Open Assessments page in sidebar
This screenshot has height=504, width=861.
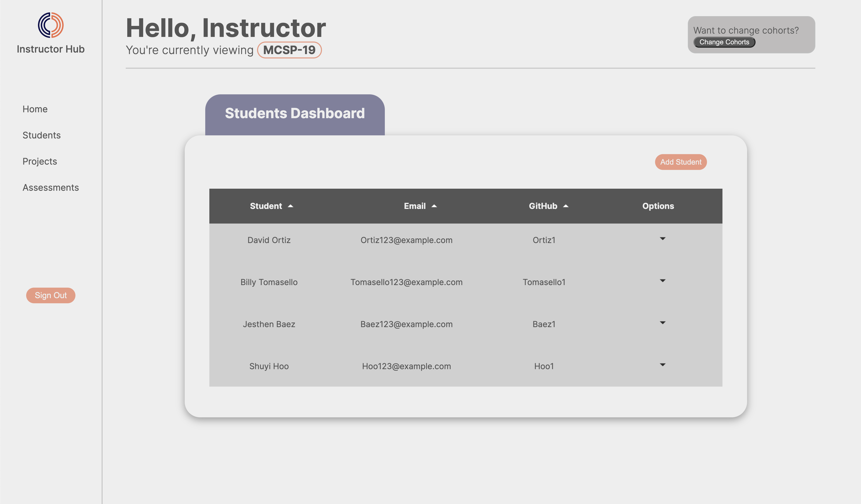click(51, 187)
